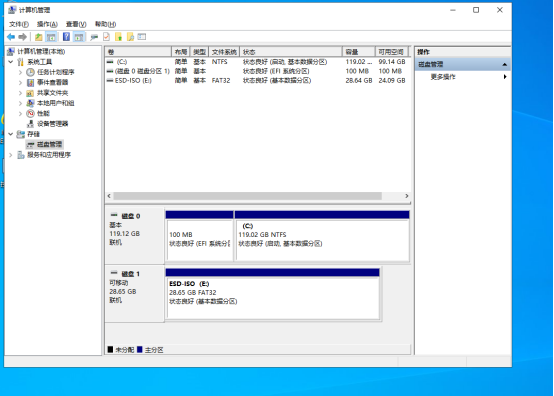Click volume list scrollbar right arrow
Image resolution: width=554 pixels, height=396 pixels.
pos(407,196)
